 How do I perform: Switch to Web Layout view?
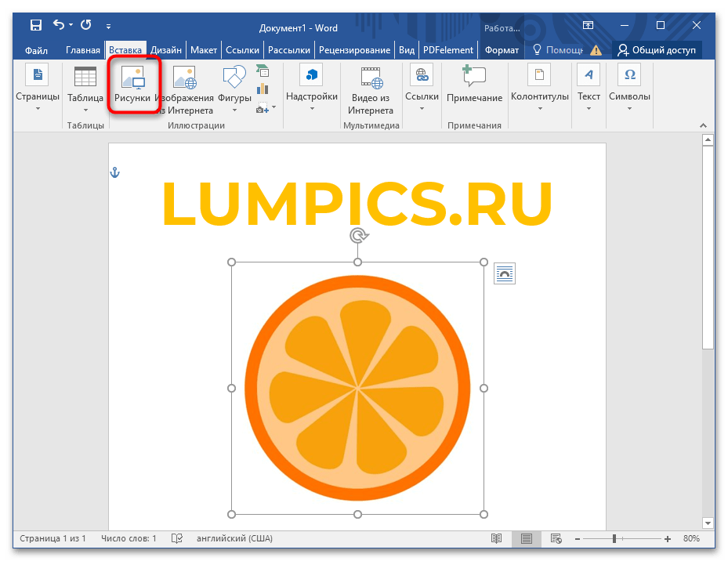pyautogui.click(x=556, y=539)
